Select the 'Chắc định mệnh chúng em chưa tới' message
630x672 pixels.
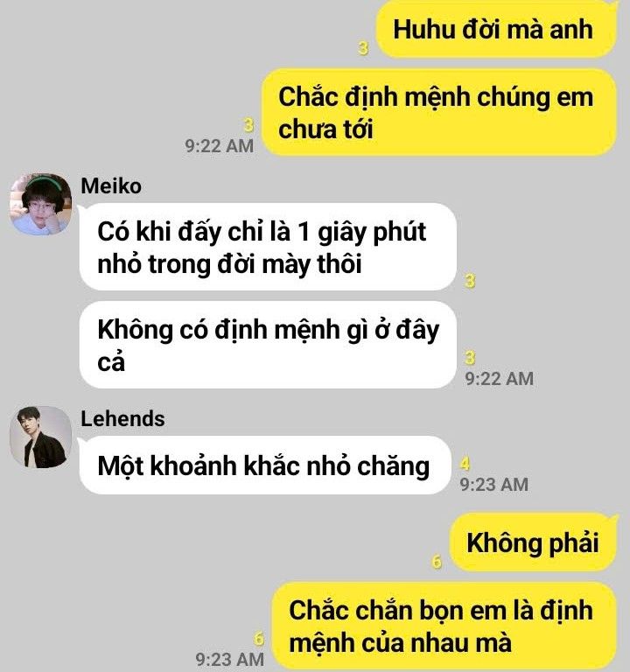point(439,112)
